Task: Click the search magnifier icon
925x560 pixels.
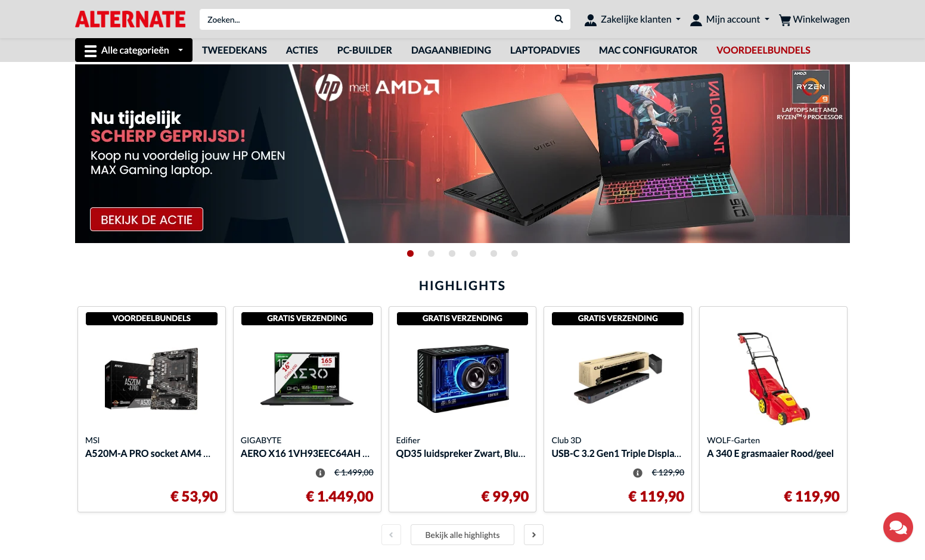Action: (x=558, y=19)
